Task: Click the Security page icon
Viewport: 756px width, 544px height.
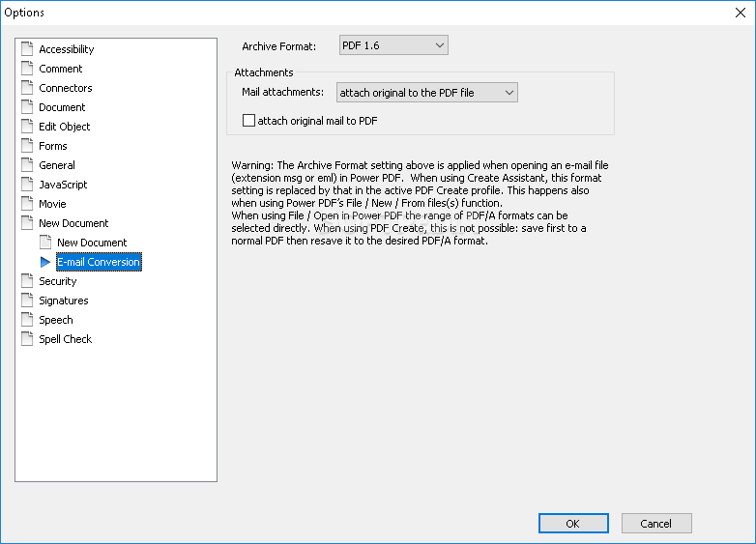Action: tap(27, 280)
